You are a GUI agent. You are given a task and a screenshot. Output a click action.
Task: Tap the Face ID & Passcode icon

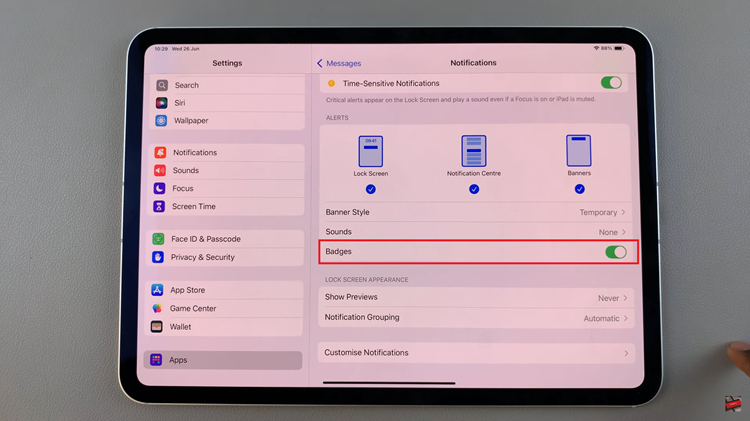click(x=158, y=239)
